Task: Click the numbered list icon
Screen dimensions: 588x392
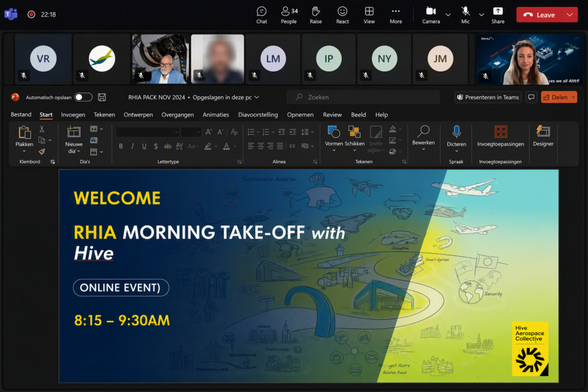Action: point(266,132)
